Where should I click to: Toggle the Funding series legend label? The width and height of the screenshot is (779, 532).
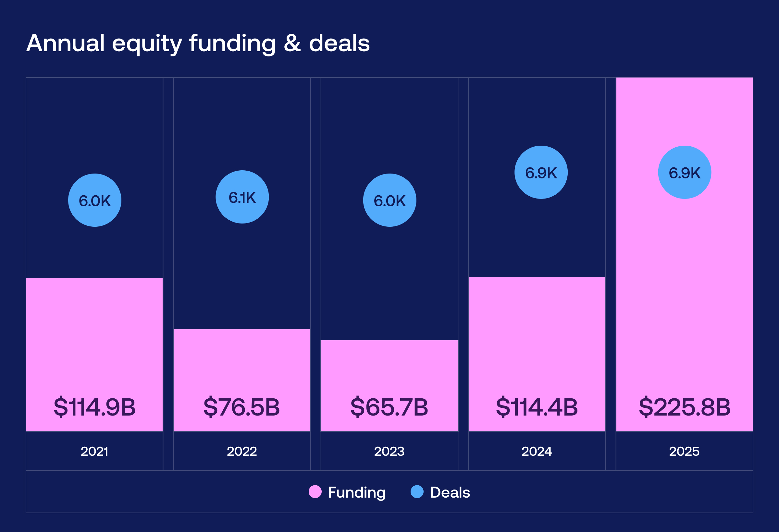(x=357, y=492)
